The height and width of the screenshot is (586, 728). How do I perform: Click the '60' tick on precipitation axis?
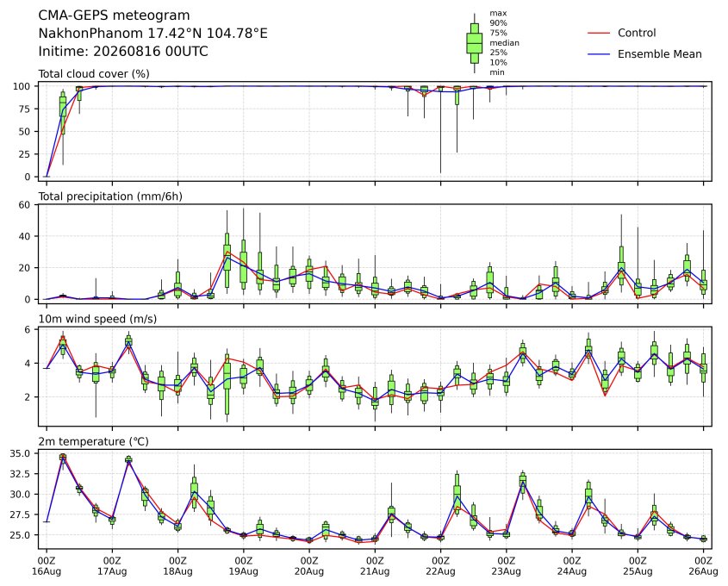pos(25,205)
